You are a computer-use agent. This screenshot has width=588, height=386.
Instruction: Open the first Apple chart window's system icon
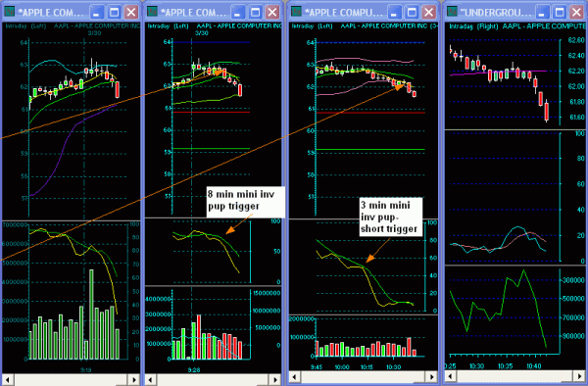9,12
